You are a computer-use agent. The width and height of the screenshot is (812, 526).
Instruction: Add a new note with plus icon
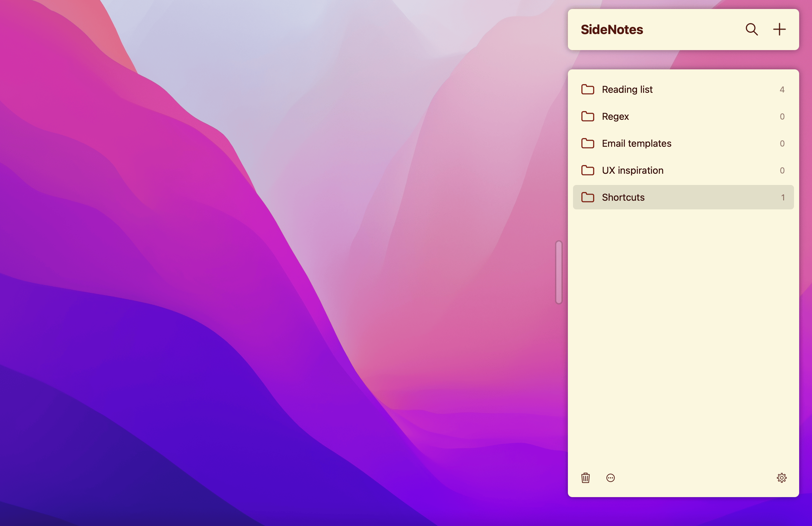click(779, 29)
